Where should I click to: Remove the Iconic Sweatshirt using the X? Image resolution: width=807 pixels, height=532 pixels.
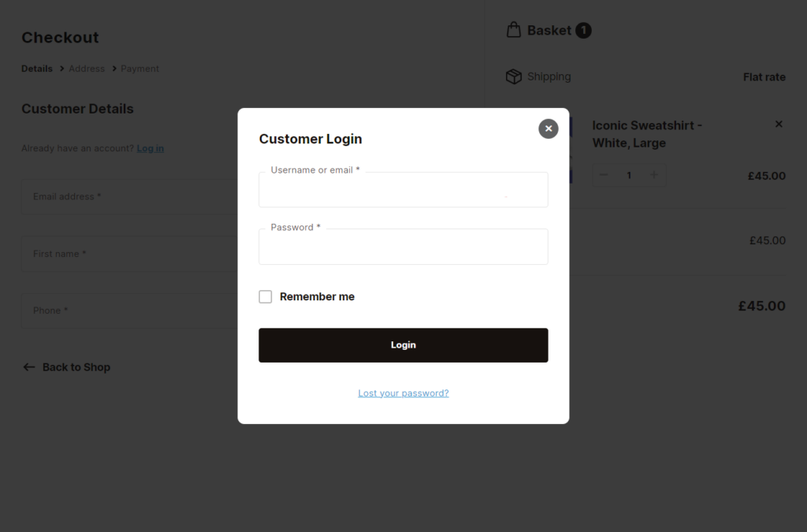(779, 124)
